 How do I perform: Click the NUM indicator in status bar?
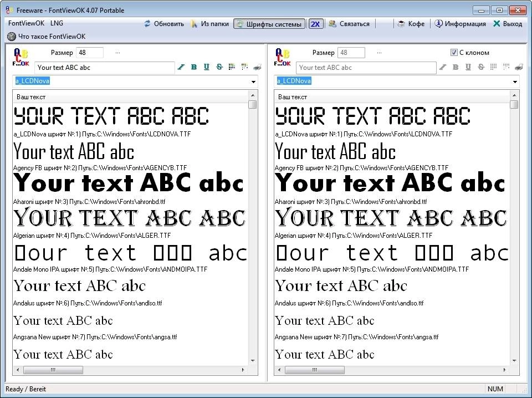click(x=495, y=389)
